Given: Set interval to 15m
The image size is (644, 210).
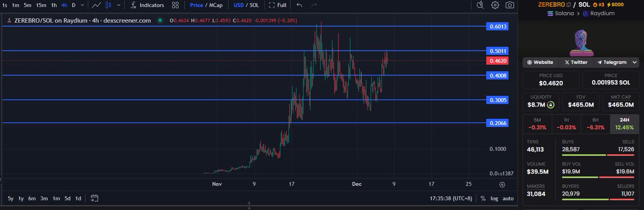Looking at the screenshot, I should 41,5.
